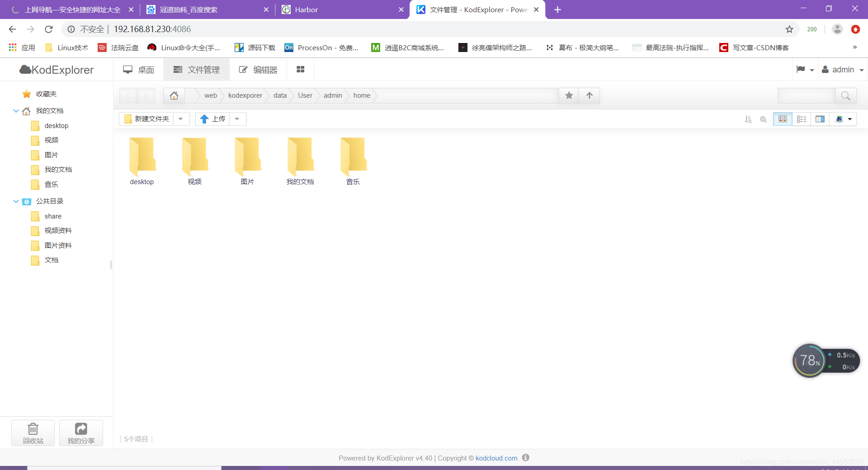
Task: Open the 桌面 desktop tab
Action: [138, 70]
